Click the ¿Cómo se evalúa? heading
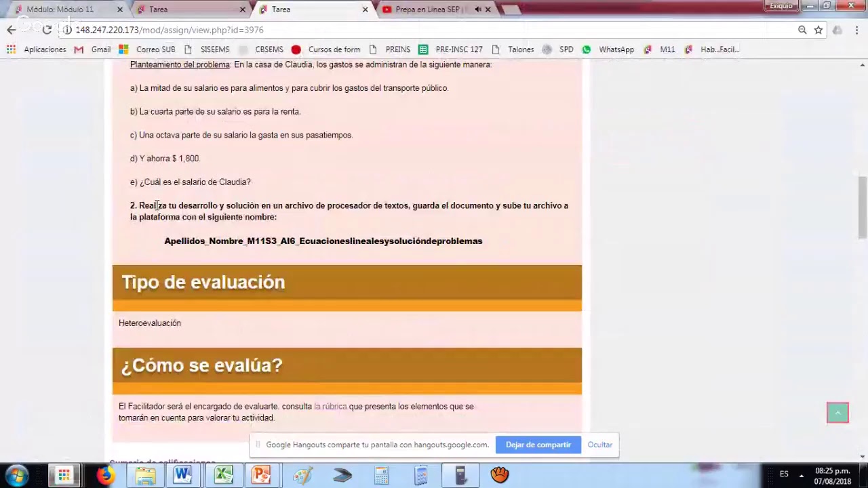 [201, 365]
